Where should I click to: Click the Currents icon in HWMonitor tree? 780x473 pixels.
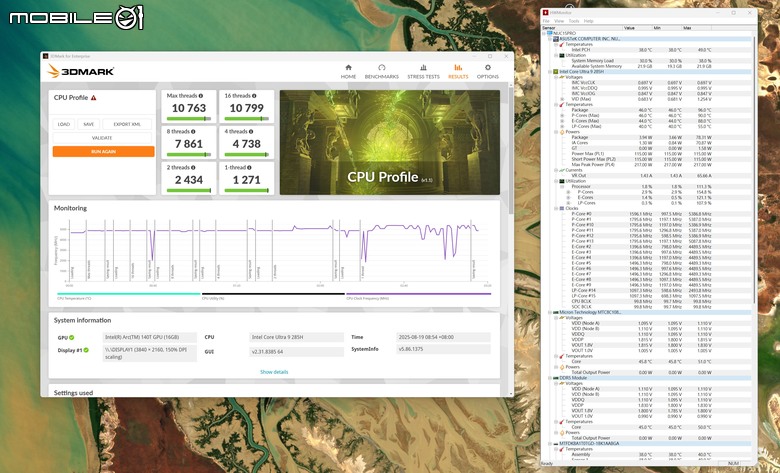click(x=562, y=170)
